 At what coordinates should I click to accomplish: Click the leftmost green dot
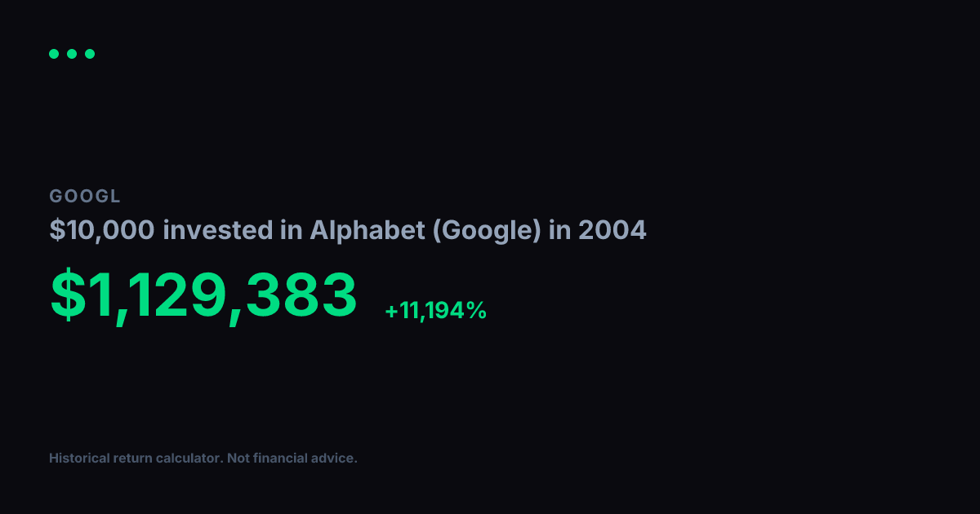[x=54, y=54]
